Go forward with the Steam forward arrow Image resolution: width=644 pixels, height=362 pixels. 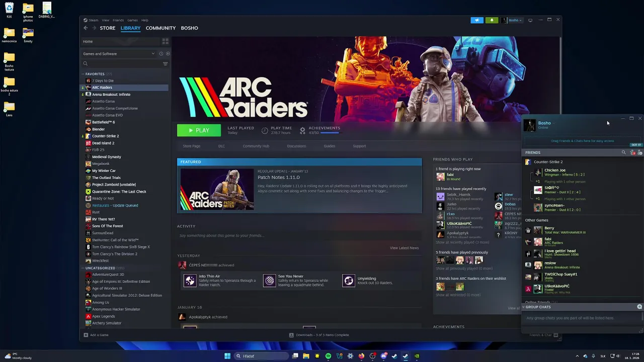click(94, 28)
